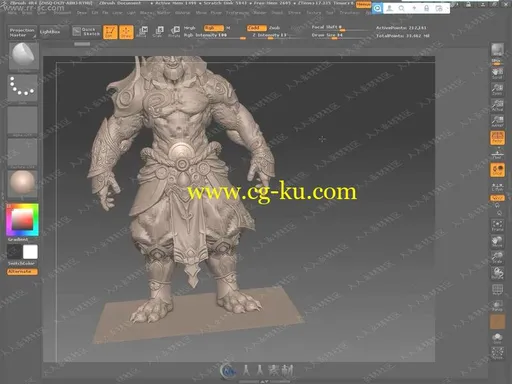512x384 pixels.
Task: Click the lock icon in floating toolbar
Action: pyautogui.click(x=426, y=8)
